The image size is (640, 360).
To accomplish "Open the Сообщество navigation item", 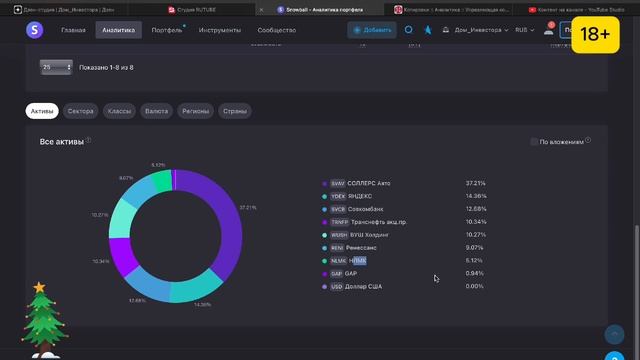I will coord(276,30).
